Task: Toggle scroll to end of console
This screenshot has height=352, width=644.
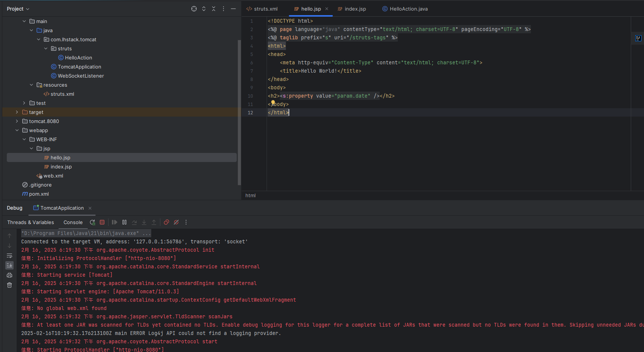Action: (9, 265)
